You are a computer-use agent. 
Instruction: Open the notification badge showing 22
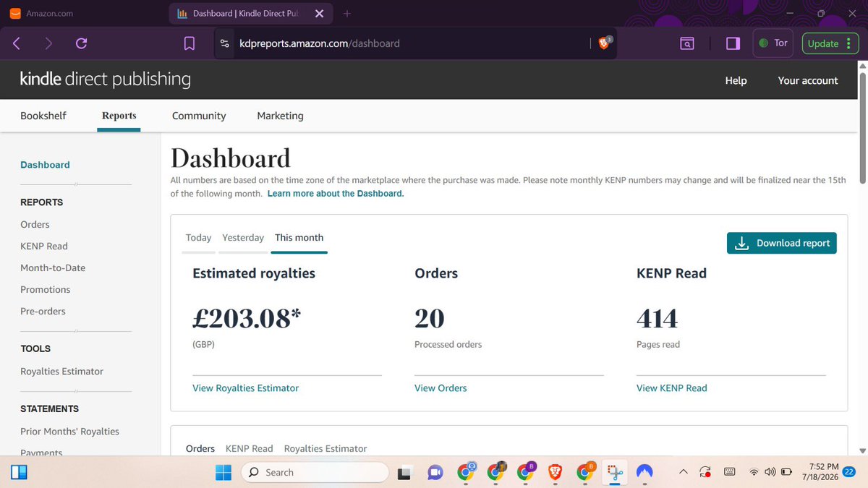click(x=849, y=471)
